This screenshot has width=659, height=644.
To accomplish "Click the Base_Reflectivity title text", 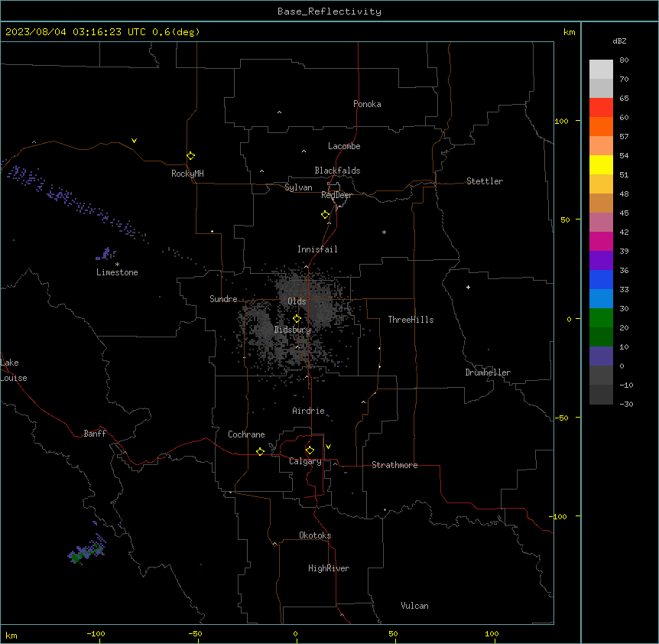I will click(x=329, y=11).
